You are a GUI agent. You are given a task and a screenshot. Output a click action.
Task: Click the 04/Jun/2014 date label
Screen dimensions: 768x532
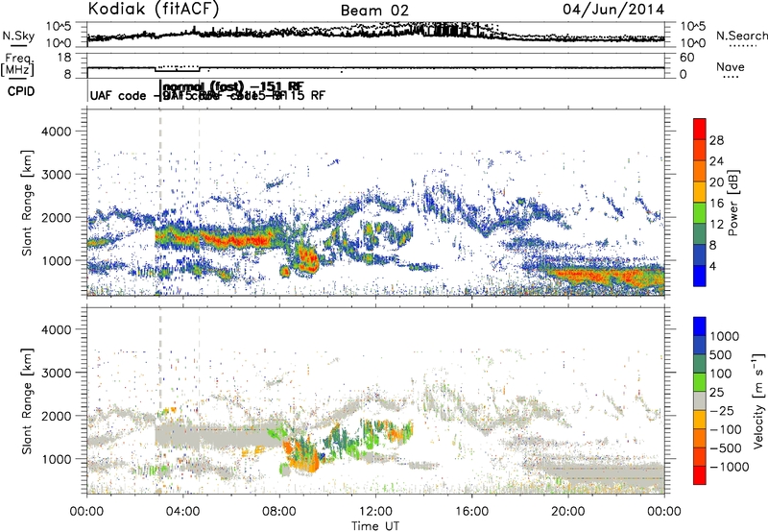613,10
